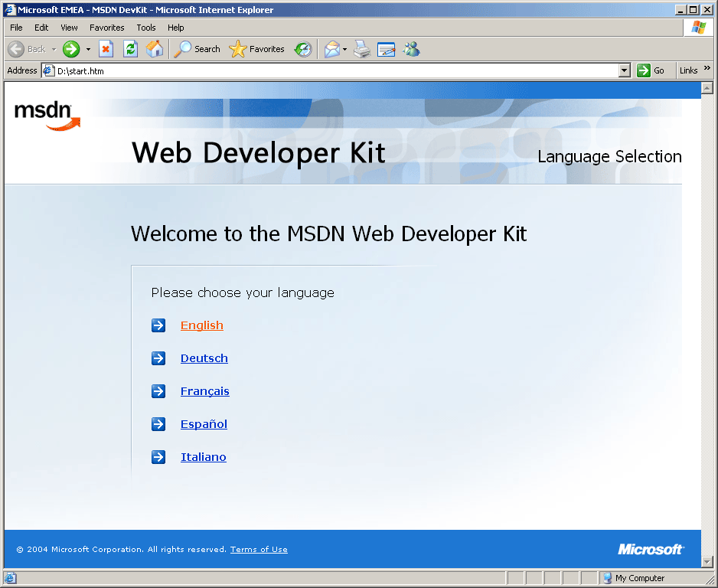This screenshot has height=588, width=718.
Task: Click the Microsoft logo in the footer
Action: click(651, 549)
